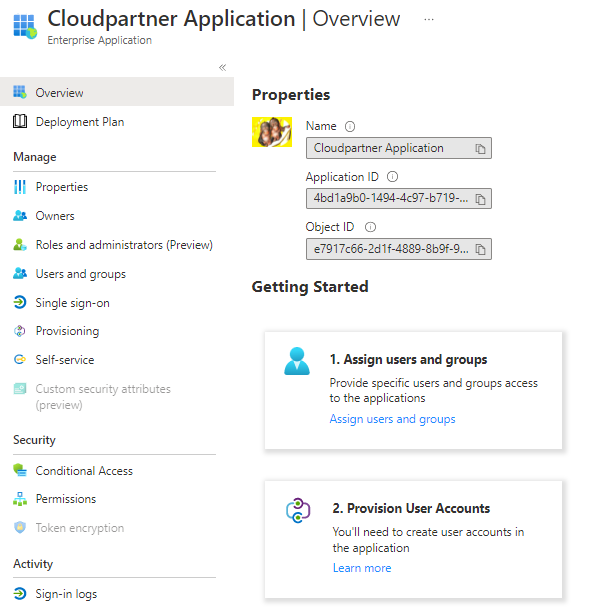Screen dimensions: 609x609
Task: Select Owners in the Manage section
Action: pos(55,216)
